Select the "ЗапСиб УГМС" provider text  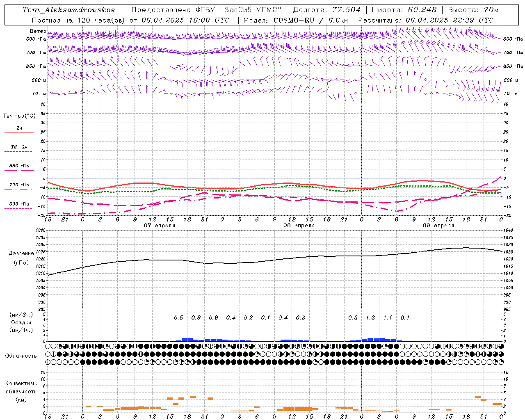250,10
